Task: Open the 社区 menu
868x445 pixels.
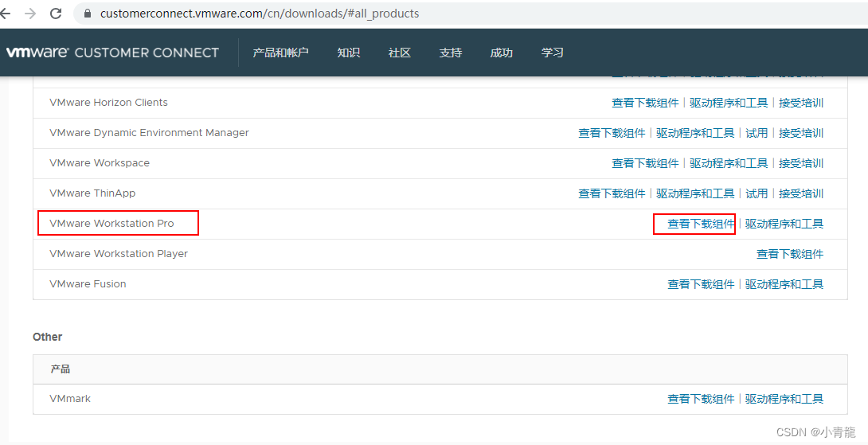Action: [x=399, y=53]
